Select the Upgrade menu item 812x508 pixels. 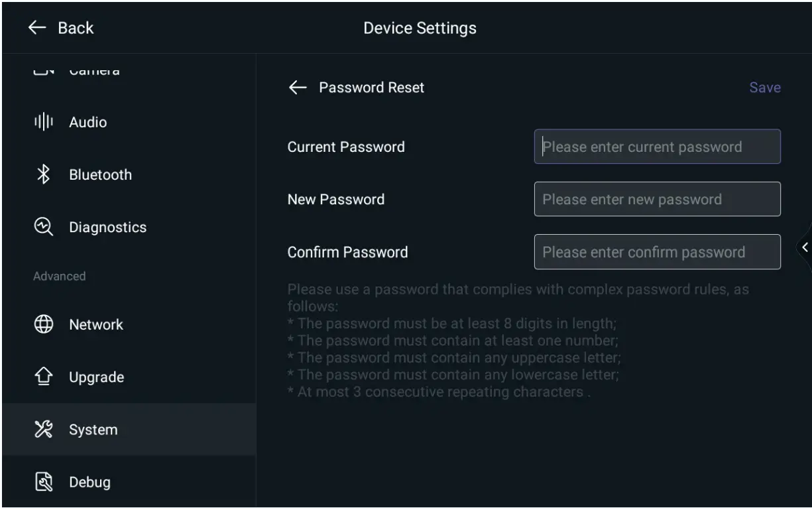(96, 377)
